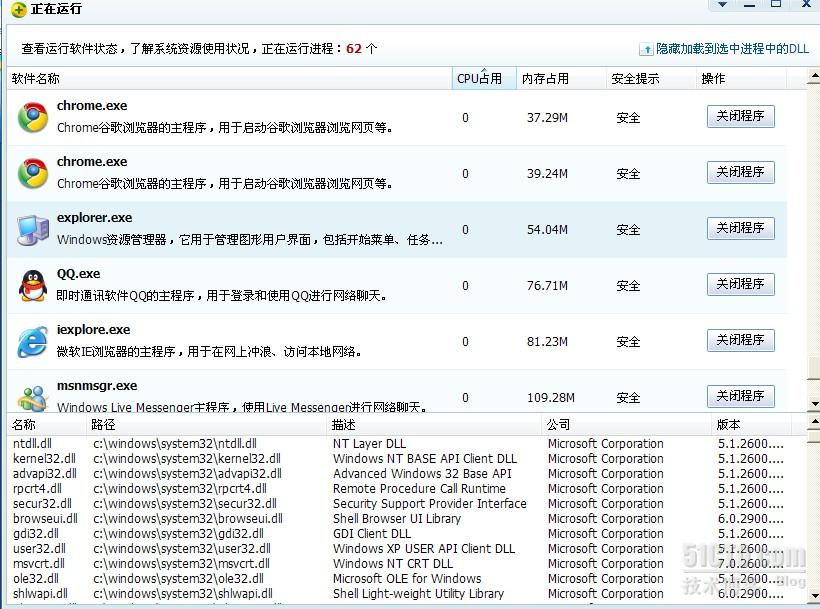Click the chrome.exe icon in the 39.24M row
This screenshot has width=820, height=609.
pyautogui.click(x=32, y=173)
